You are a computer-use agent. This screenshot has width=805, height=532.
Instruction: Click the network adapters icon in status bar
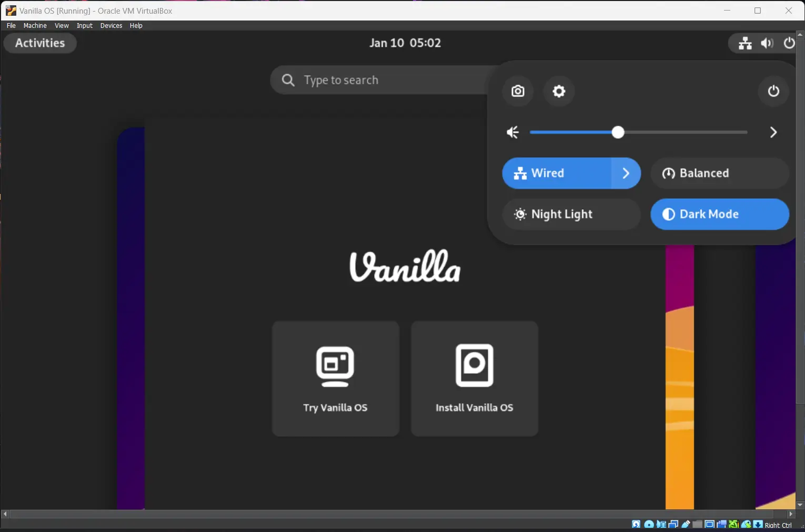(x=673, y=525)
